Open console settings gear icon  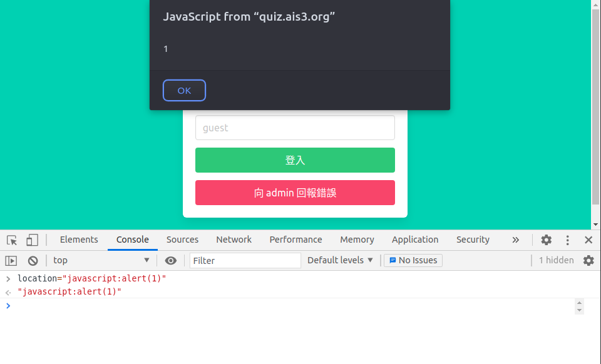[x=588, y=261]
